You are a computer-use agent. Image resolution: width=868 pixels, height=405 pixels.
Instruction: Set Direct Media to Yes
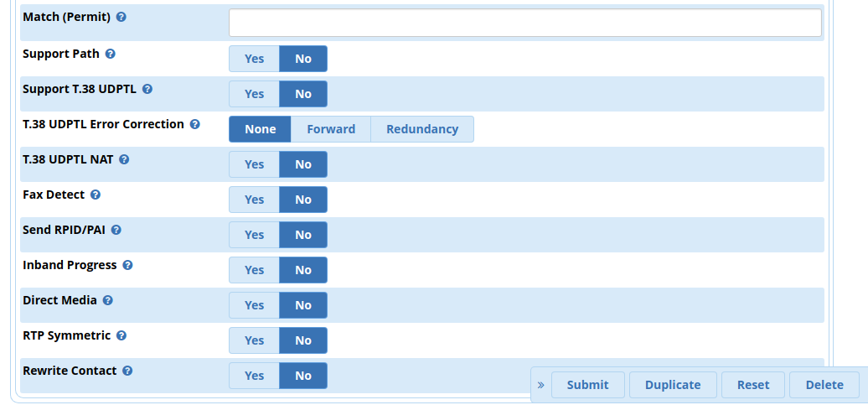[254, 305]
